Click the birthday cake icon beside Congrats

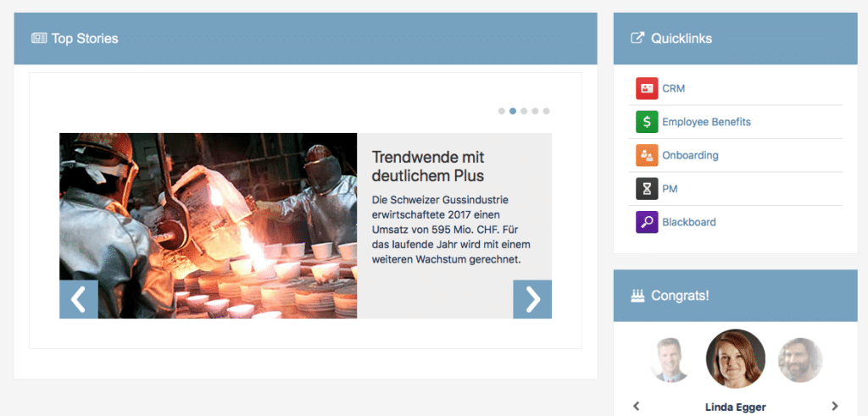(x=637, y=296)
